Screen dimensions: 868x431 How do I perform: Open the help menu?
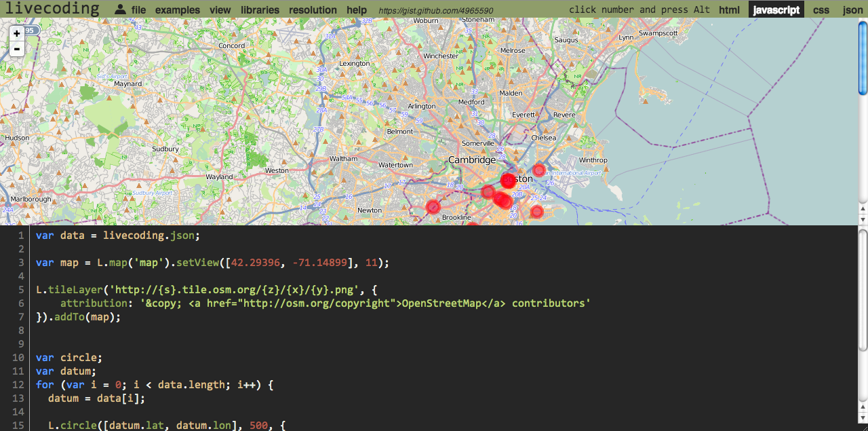pos(357,10)
